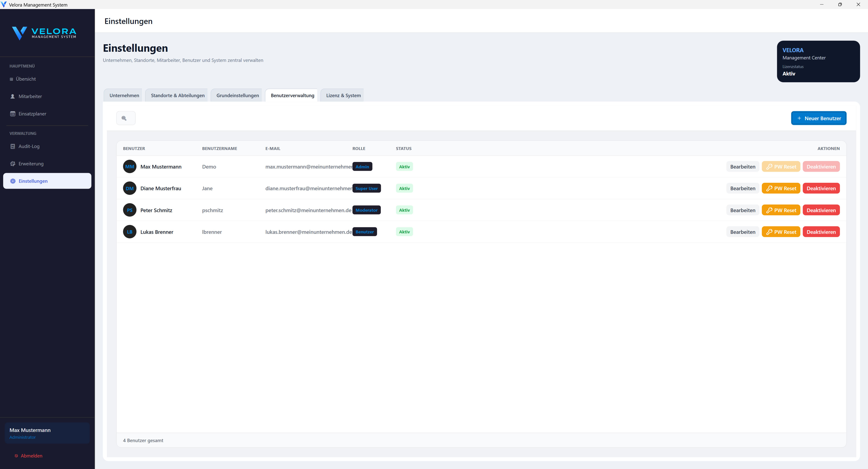The image size is (868, 469).
Task: Click the Einstellungen gear icon in sidebar
Action: pos(13,181)
